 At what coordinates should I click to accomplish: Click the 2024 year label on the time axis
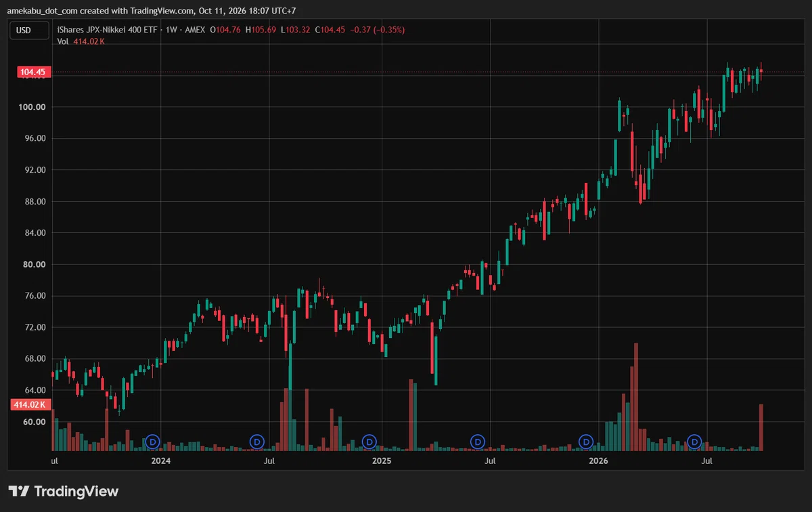click(160, 461)
